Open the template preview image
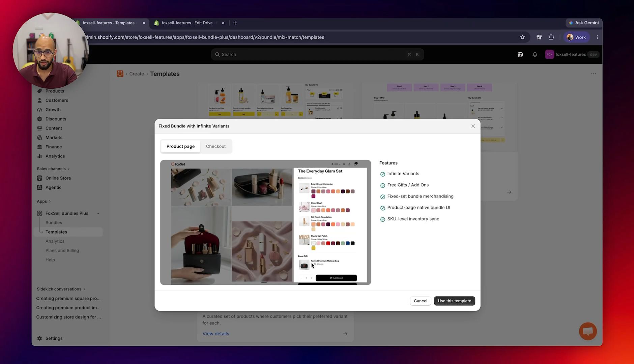The width and height of the screenshot is (634, 364). [265, 222]
